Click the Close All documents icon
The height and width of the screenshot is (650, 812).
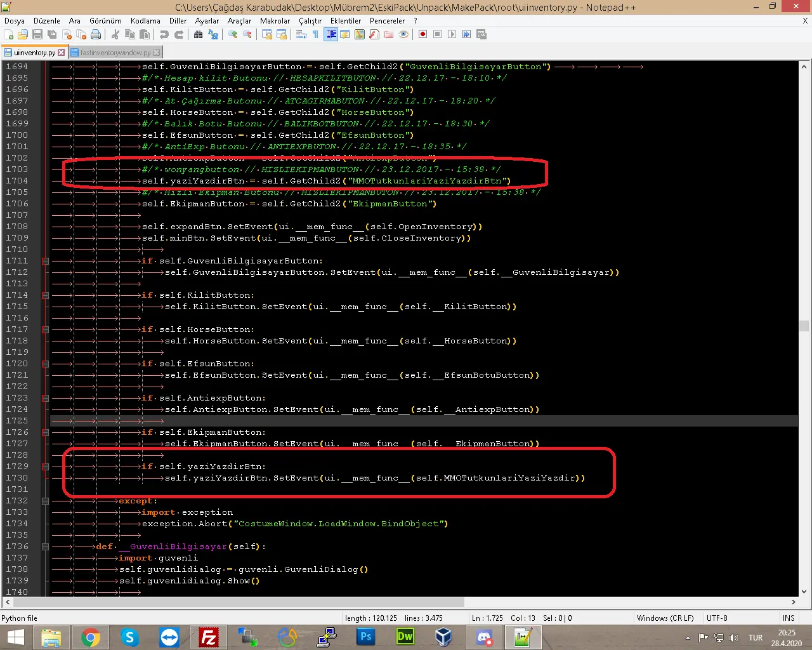(81, 34)
